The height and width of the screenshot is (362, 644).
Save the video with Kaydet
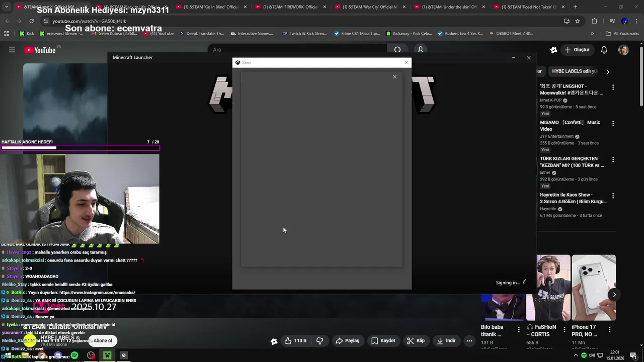[383, 341]
